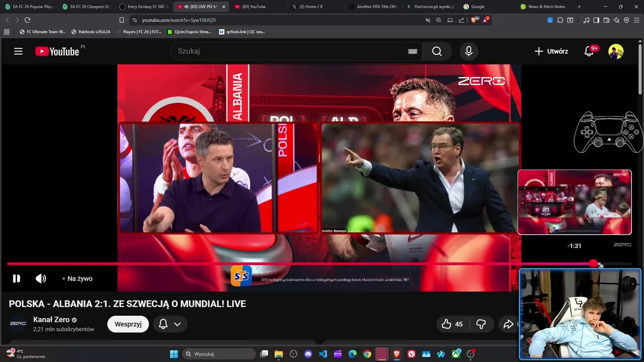Mute the video volume

pos(41,279)
